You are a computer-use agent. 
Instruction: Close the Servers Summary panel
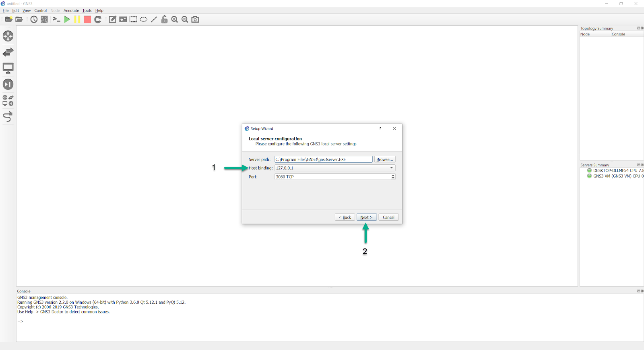click(642, 165)
